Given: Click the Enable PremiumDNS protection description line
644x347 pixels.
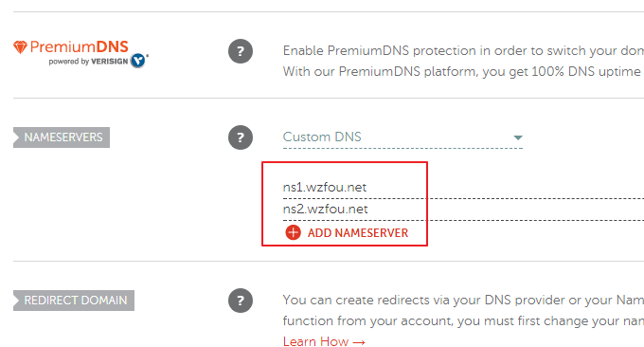Looking at the screenshot, I should tap(463, 50).
